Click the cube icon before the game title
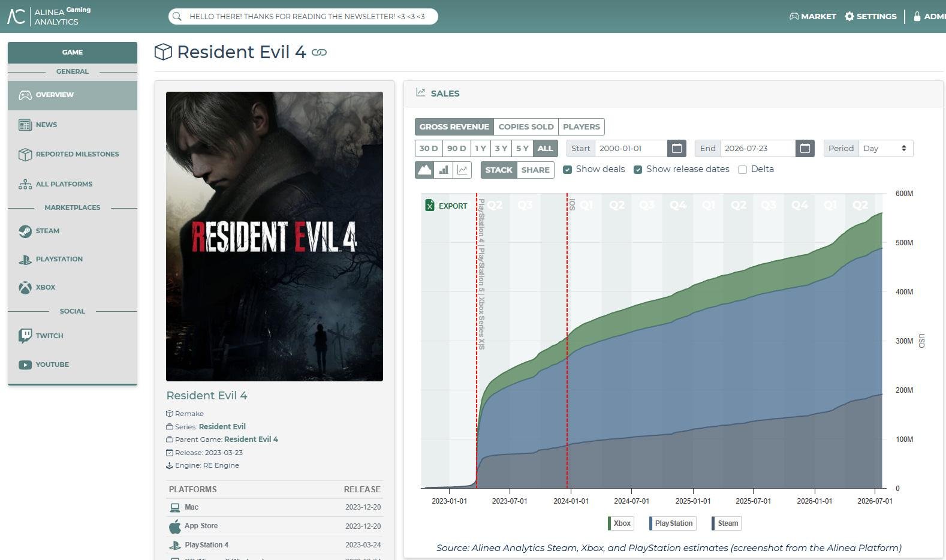946x560 pixels. [163, 52]
